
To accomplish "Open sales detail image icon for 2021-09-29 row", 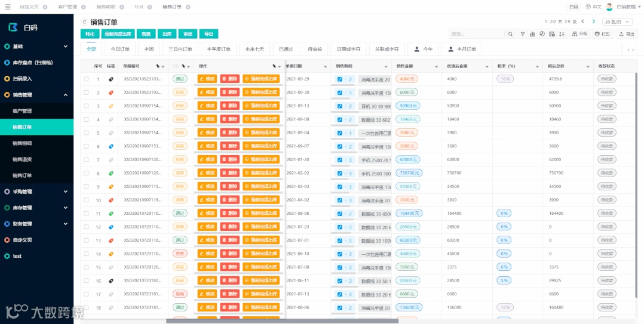I will point(340,79).
